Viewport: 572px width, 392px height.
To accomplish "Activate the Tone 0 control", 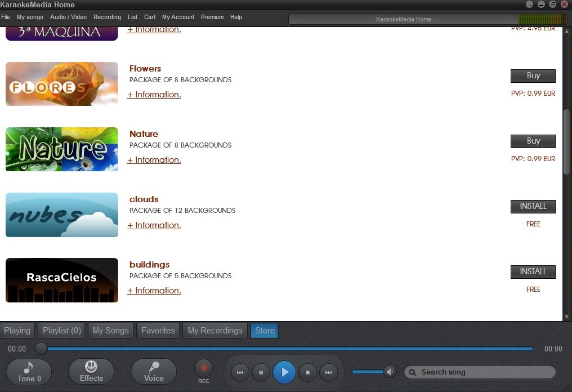I will coord(28,371).
